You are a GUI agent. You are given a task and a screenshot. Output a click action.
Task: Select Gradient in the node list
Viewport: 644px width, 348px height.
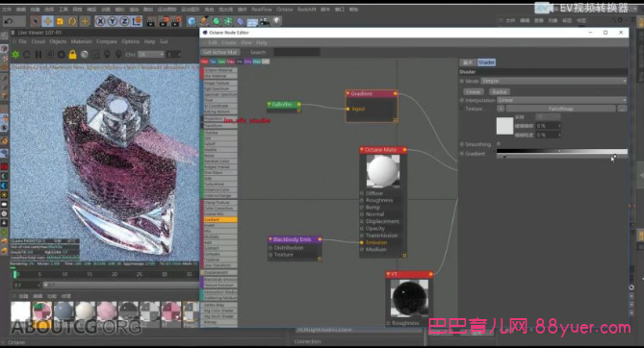coord(220,219)
